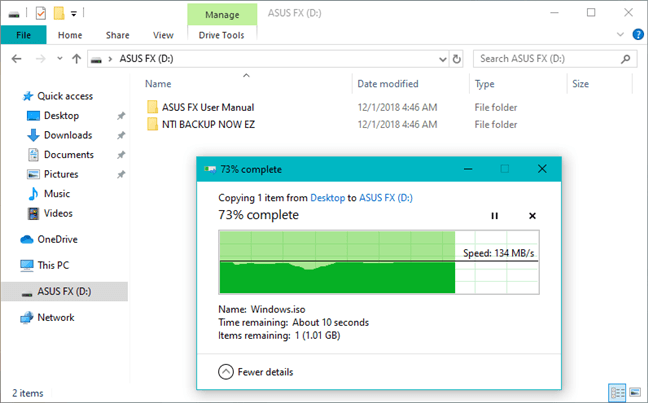Go forward with the right arrow

coord(40,59)
